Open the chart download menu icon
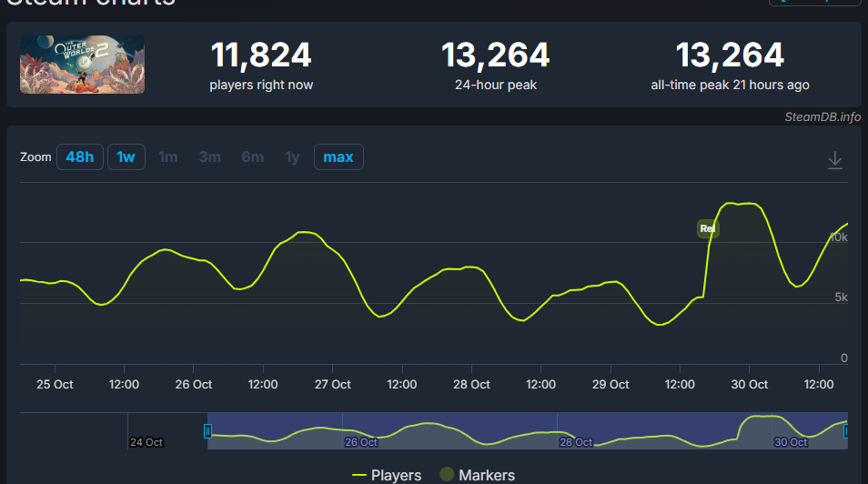This screenshot has width=868, height=484. (x=834, y=161)
